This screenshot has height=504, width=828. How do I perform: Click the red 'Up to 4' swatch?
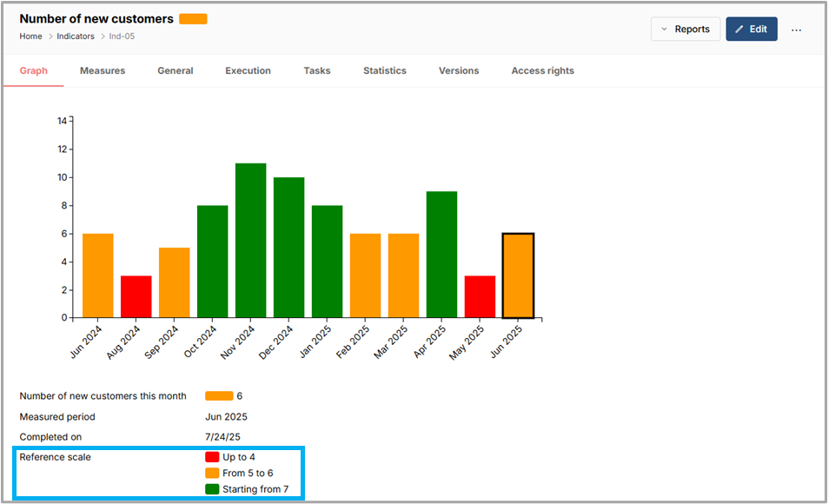tap(212, 457)
